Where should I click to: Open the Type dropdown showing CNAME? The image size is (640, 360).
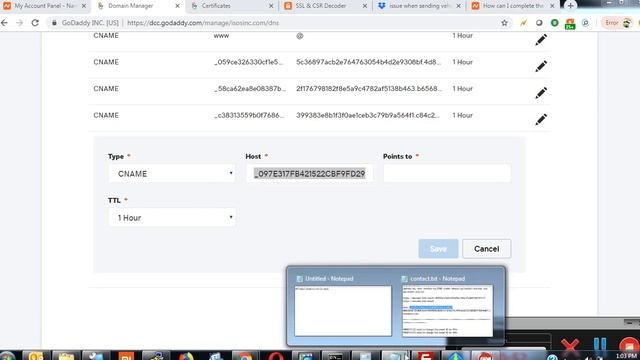(172, 174)
